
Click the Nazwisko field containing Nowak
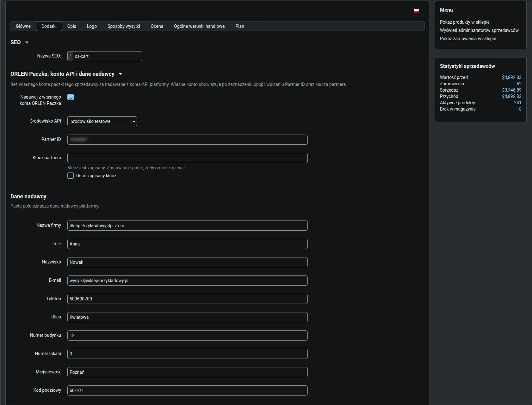188,262
